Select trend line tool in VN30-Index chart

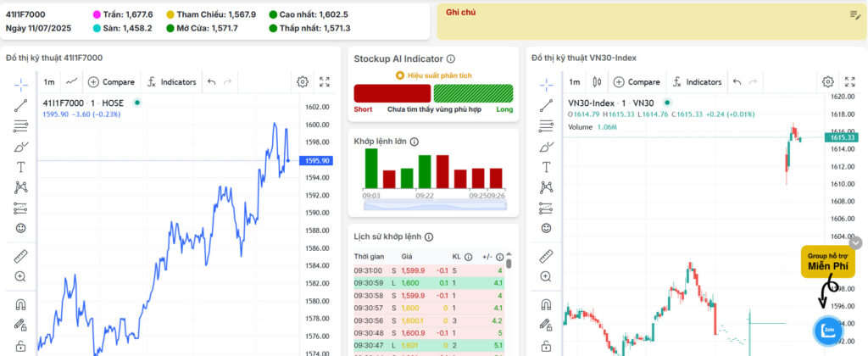547,105
